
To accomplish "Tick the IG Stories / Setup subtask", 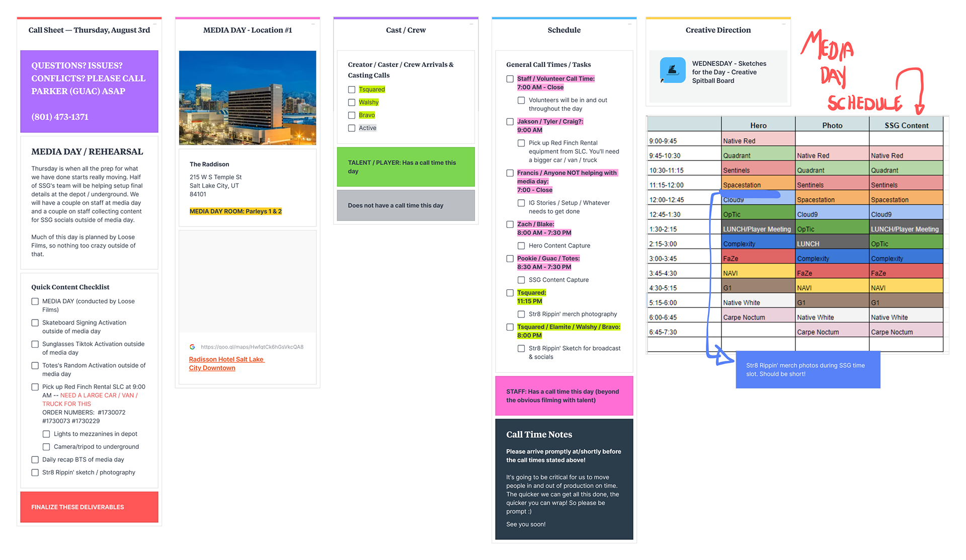I will [521, 203].
